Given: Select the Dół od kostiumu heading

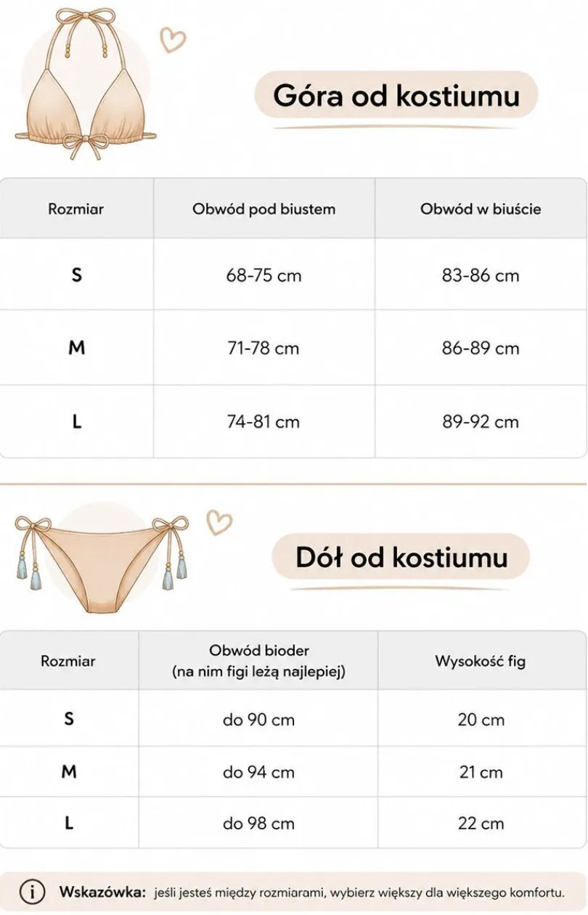Looking at the screenshot, I should pyautogui.click(x=401, y=557).
